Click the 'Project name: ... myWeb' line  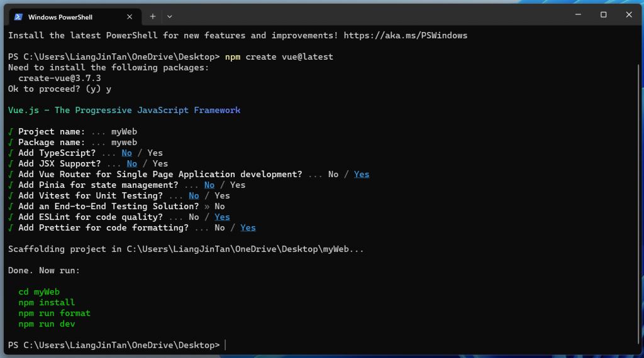click(73, 132)
